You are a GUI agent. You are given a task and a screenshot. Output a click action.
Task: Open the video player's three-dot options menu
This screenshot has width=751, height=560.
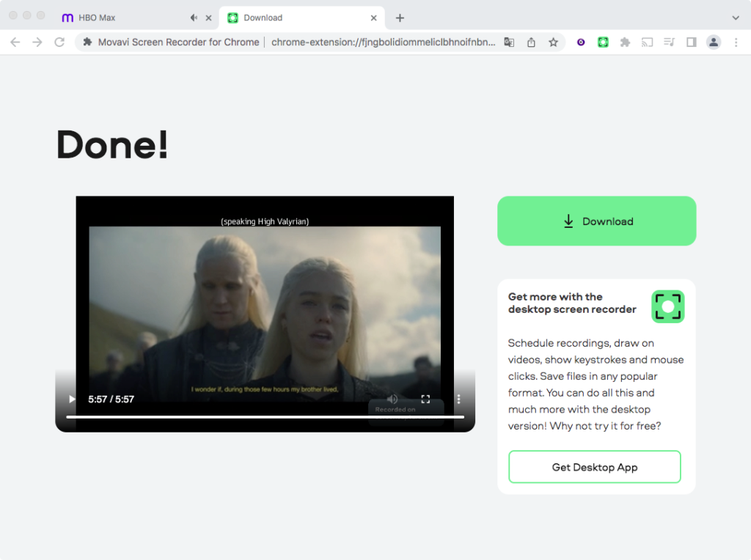click(x=458, y=399)
